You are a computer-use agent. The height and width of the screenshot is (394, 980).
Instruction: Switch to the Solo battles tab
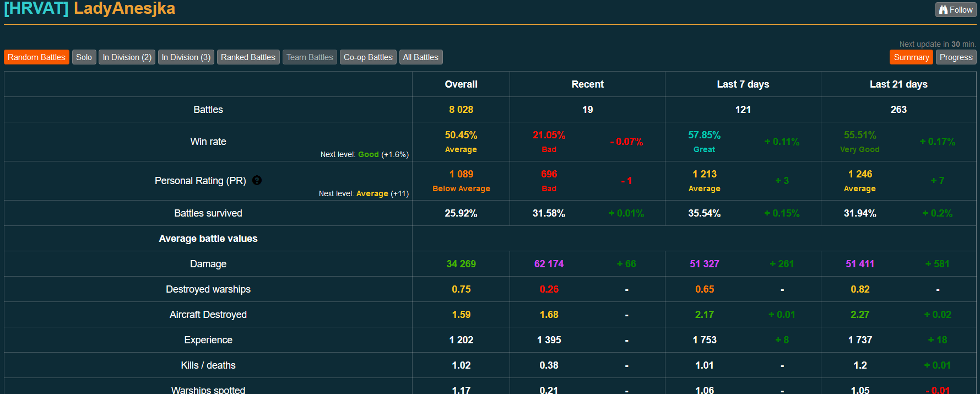coord(84,57)
